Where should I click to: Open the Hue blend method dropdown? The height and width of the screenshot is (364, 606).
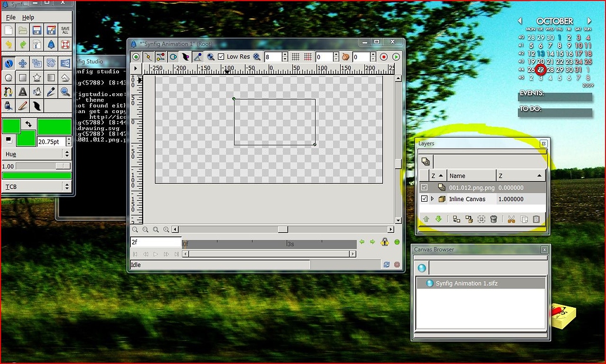(x=36, y=154)
